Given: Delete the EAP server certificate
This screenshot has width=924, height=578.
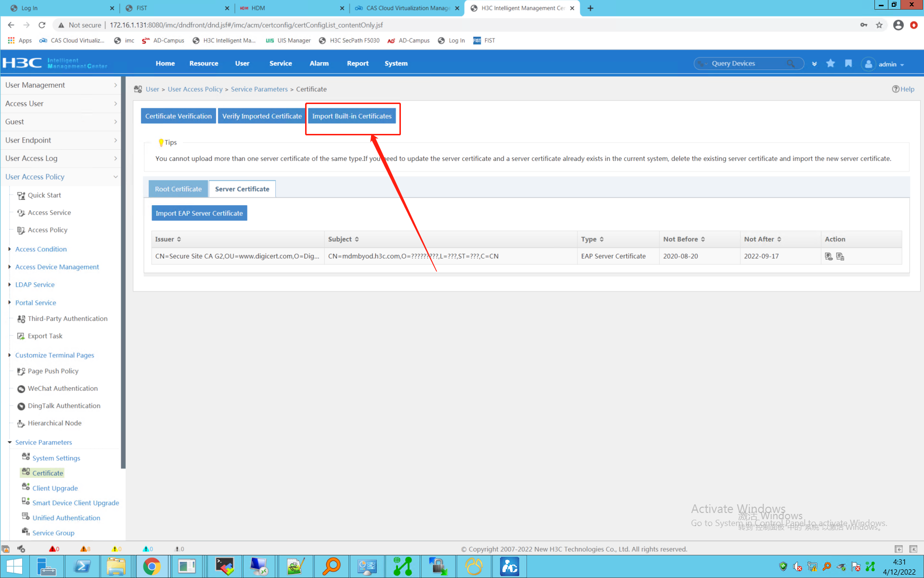Looking at the screenshot, I should (x=840, y=256).
